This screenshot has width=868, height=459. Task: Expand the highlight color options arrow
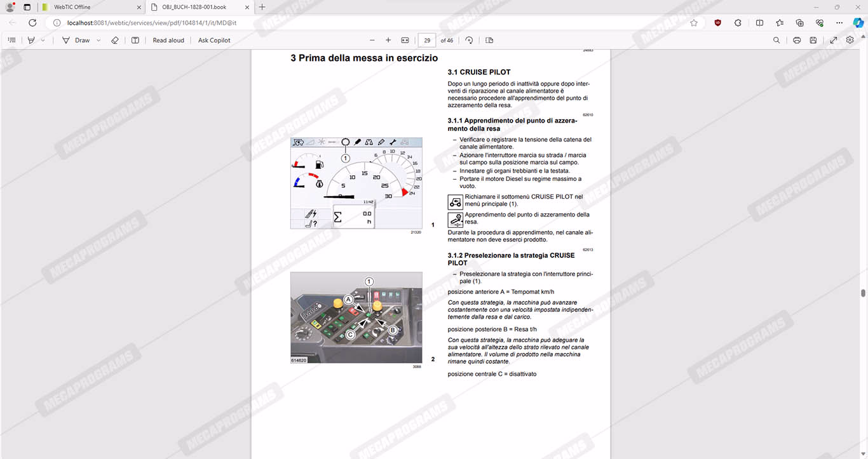(x=43, y=40)
